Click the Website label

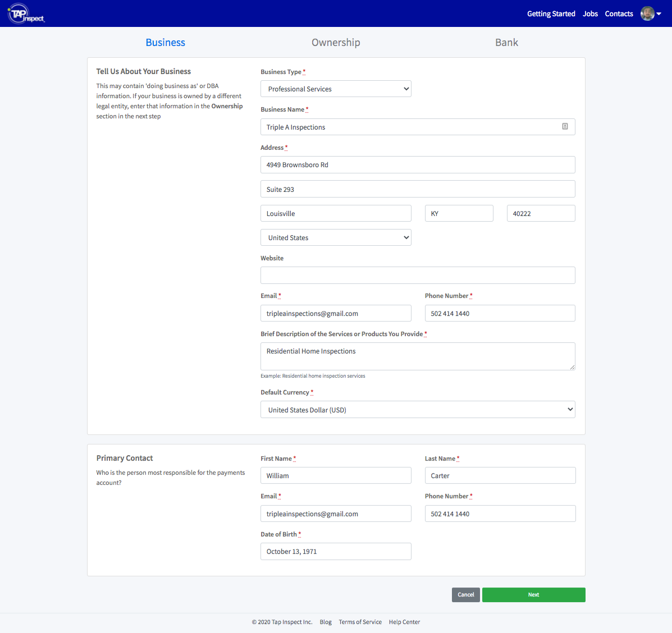point(272,258)
